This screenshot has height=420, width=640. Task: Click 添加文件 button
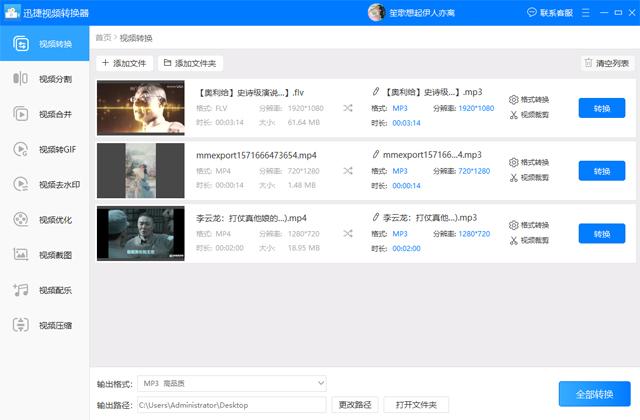(x=124, y=63)
